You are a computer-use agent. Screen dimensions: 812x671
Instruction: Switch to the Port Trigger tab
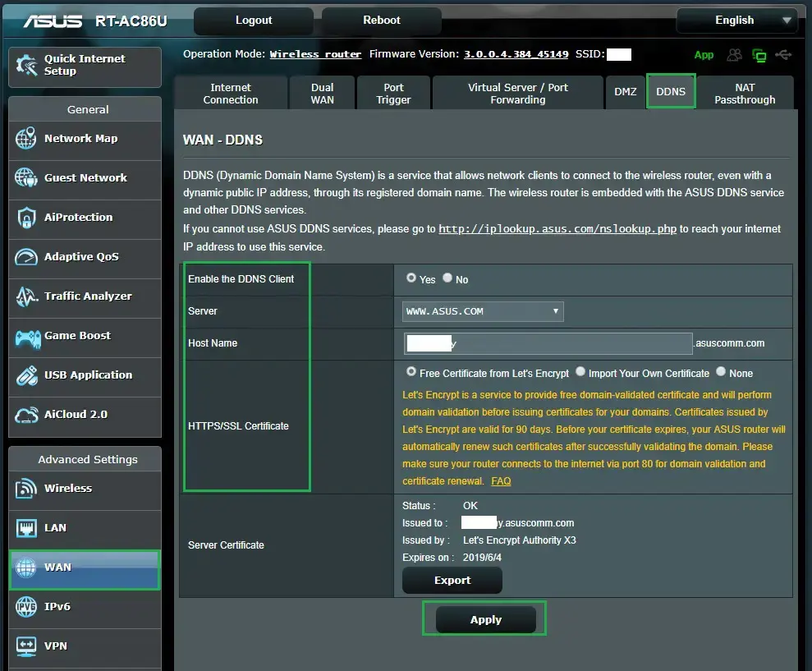[x=393, y=94]
